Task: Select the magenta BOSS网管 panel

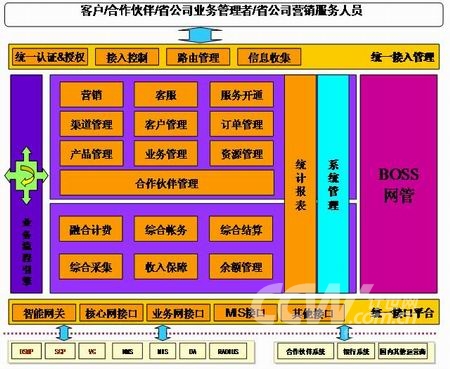Action: click(399, 184)
